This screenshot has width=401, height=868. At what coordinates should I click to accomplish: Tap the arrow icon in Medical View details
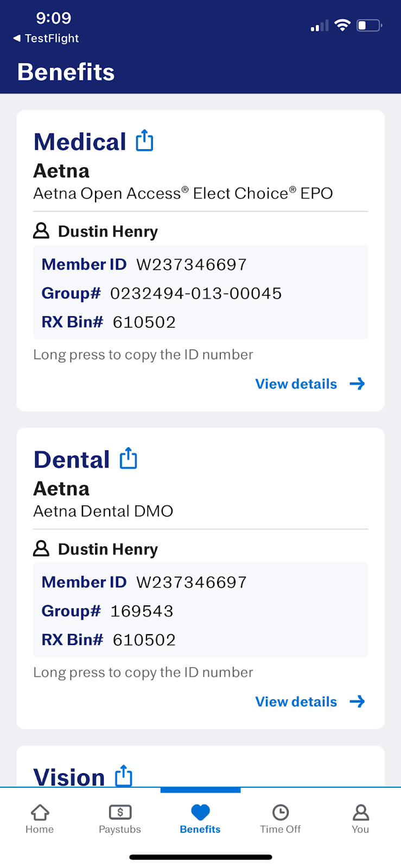[357, 384]
